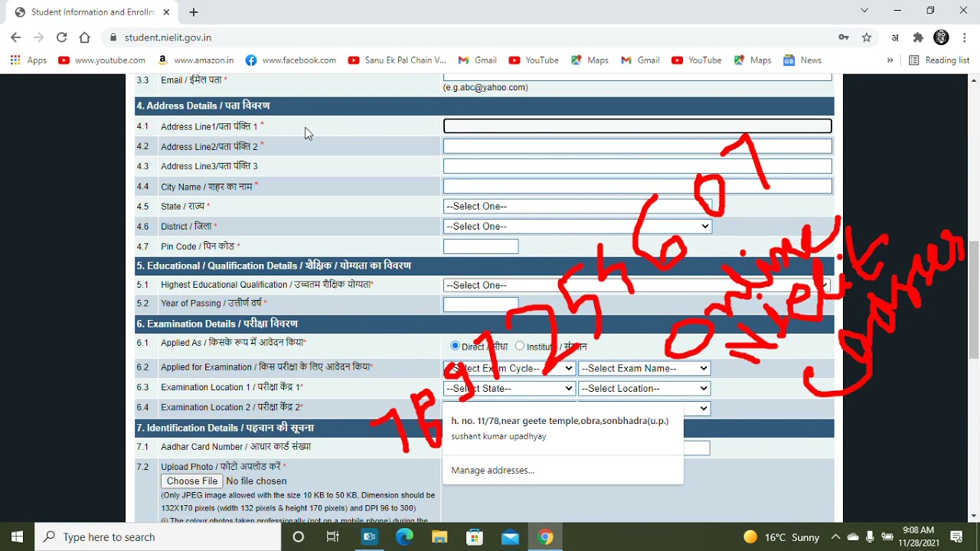980x551 pixels.
Task: Open Microsoft Store in taskbar
Action: pos(475,537)
